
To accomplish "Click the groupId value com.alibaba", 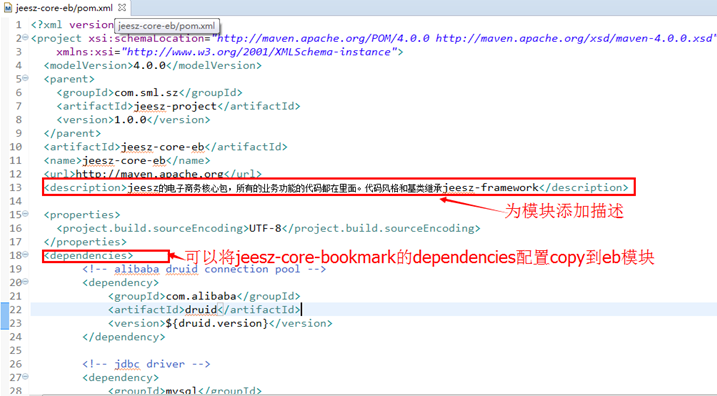I will (201, 296).
